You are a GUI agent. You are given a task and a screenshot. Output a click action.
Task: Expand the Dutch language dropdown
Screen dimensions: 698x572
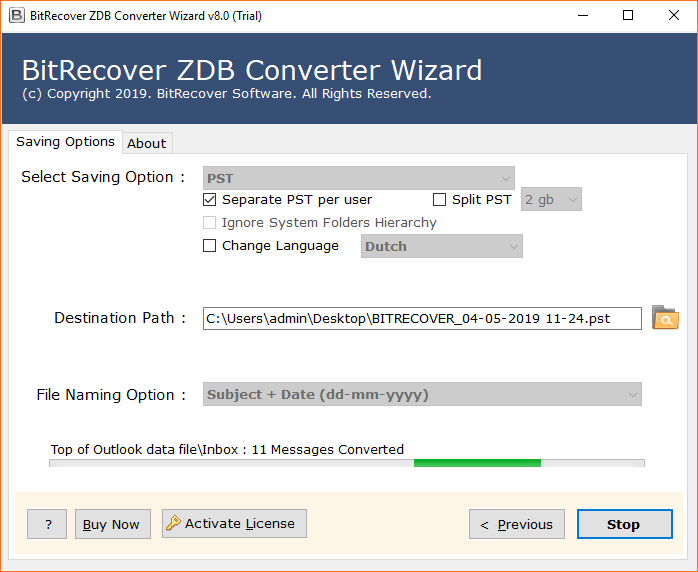pyautogui.click(x=442, y=246)
